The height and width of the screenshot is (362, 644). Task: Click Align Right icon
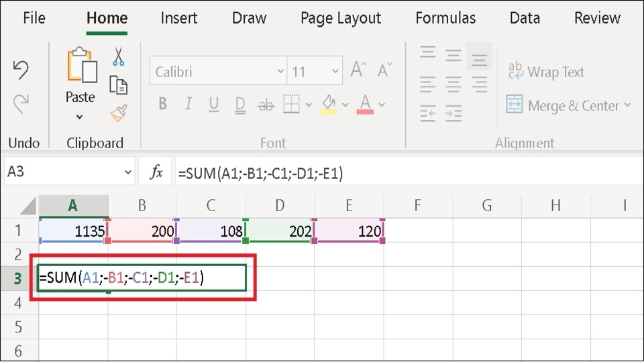[479, 84]
